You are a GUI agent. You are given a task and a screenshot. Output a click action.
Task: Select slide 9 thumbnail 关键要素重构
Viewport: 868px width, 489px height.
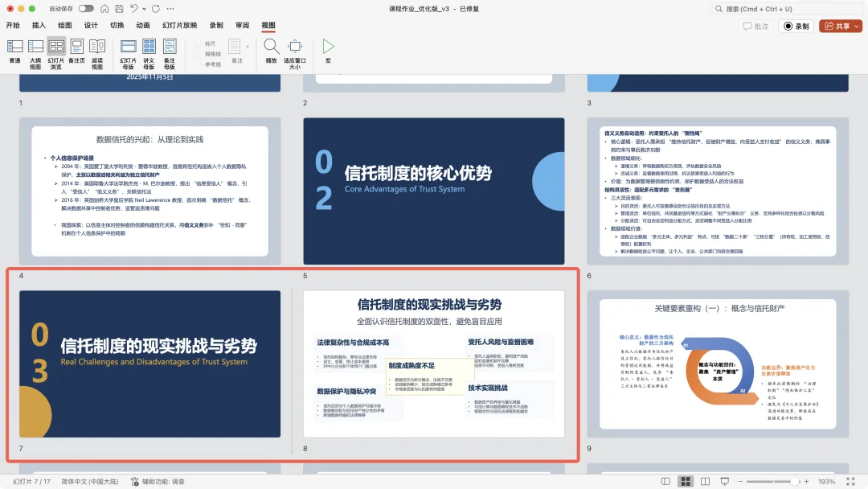[x=718, y=364]
